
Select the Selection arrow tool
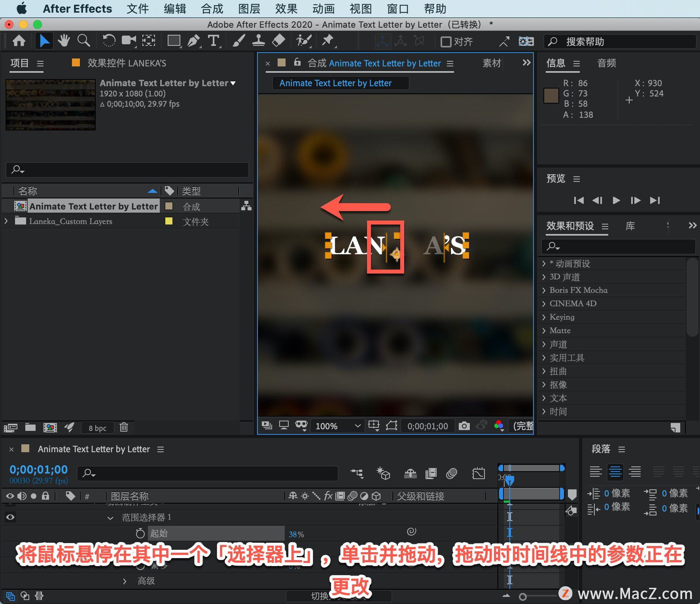[44, 41]
